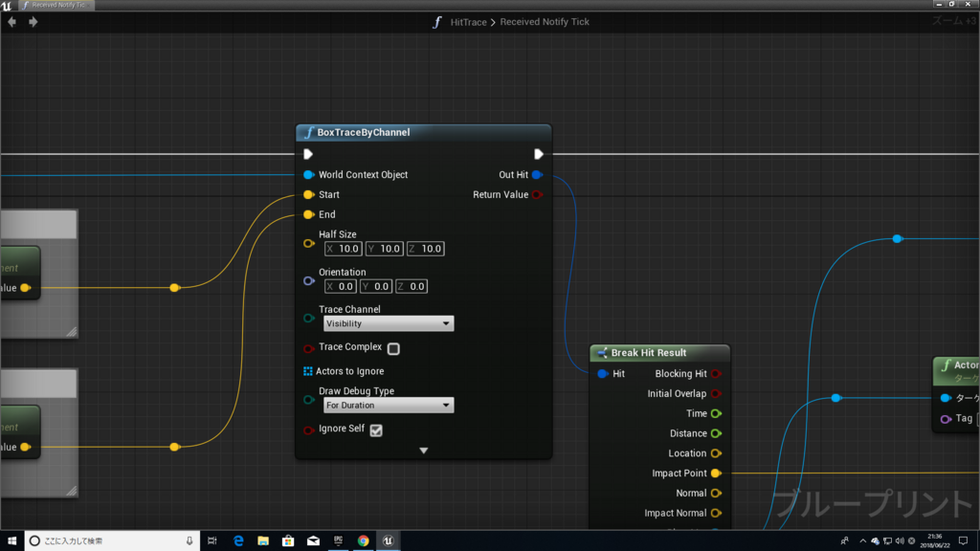Screen dimensions: 980x551
Task: Click the Received Notify Tick breadcrumb
Action: (x=545, y=22)
